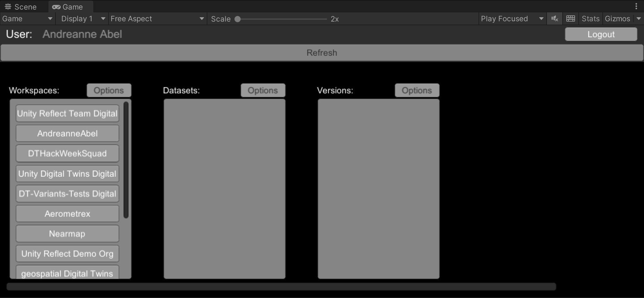
Task: Show rendering statistics via Stats
Action: 590,18
